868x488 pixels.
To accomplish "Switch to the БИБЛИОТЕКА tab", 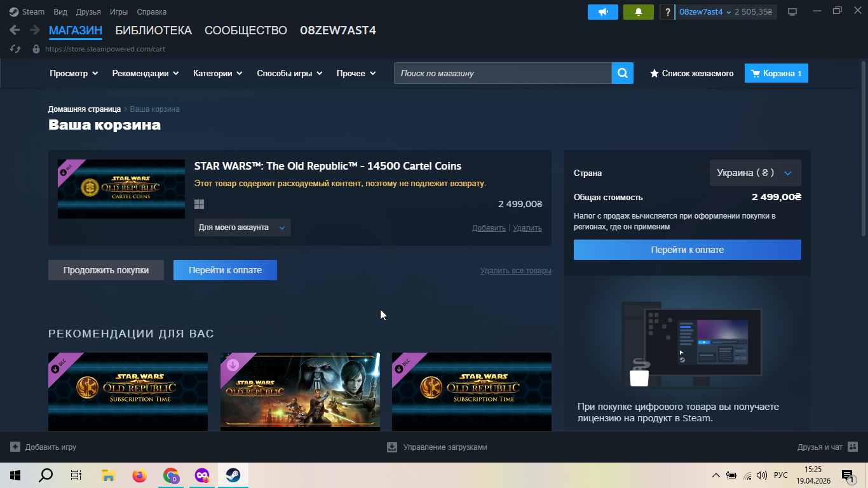I will pos(153,30).
